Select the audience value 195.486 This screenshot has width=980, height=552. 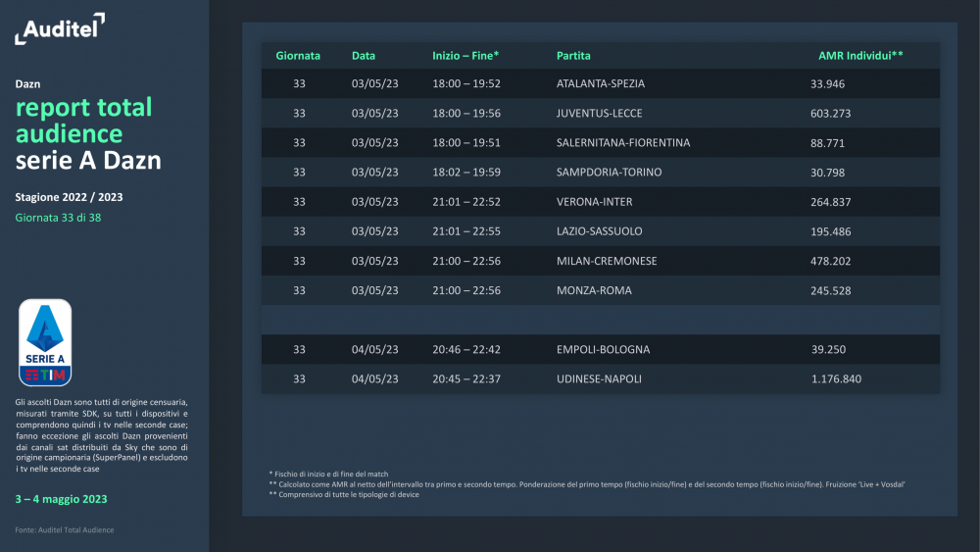831,231
